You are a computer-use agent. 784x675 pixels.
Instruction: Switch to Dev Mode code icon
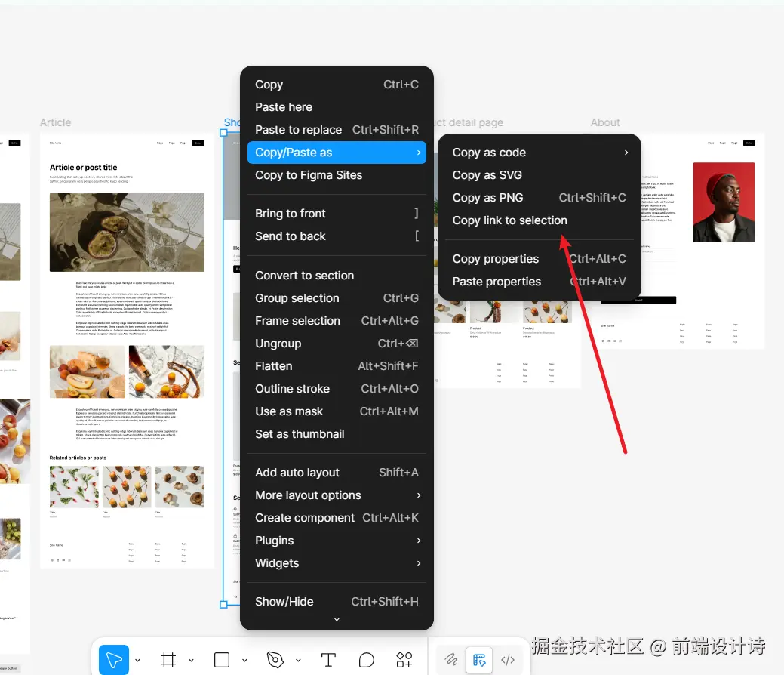click(x=508, y=660)
